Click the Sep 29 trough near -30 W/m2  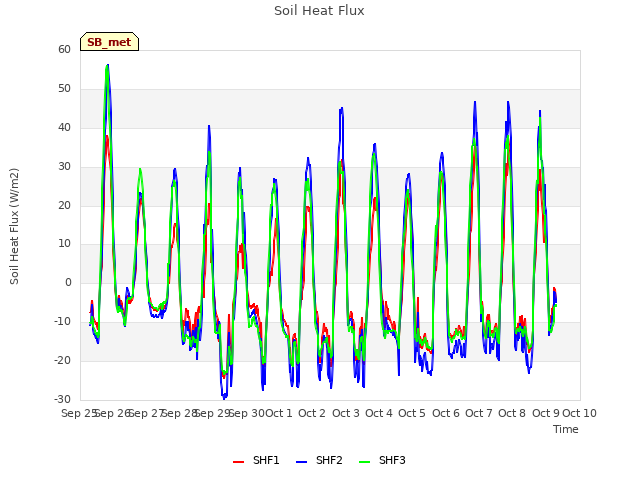[224, 398]
